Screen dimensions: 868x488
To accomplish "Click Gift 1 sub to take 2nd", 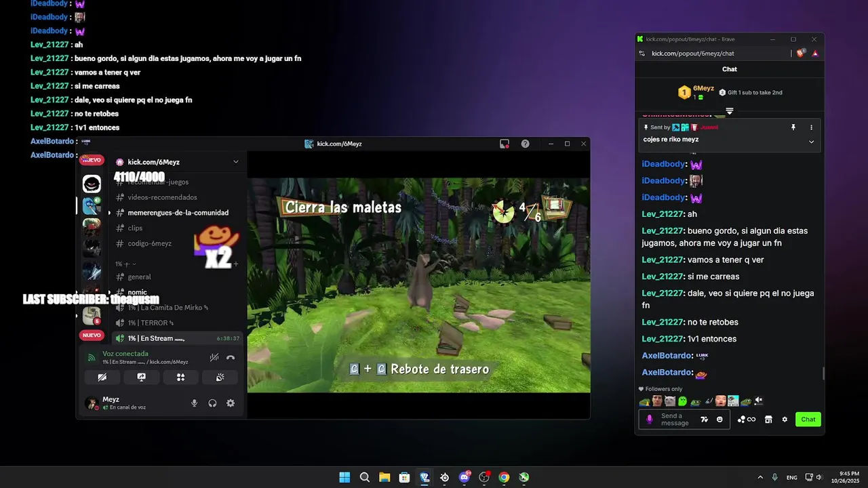I will pyautogui.click(x=750, y=92).
